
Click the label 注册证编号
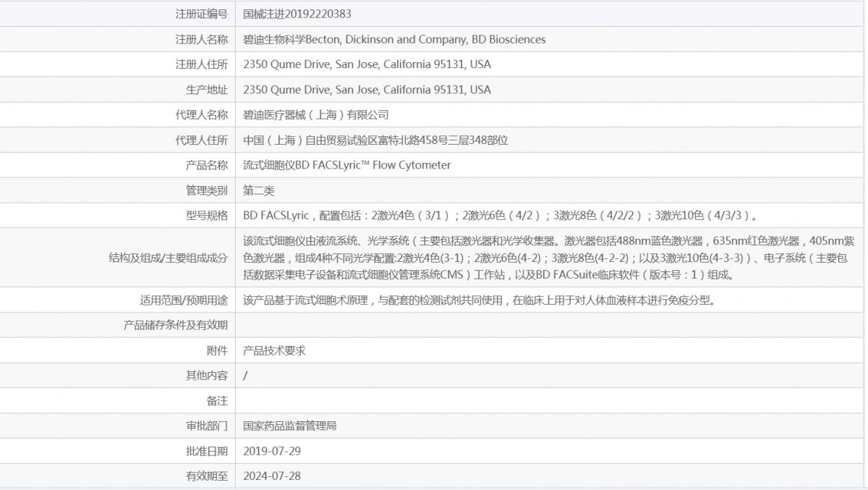point(201,14)
